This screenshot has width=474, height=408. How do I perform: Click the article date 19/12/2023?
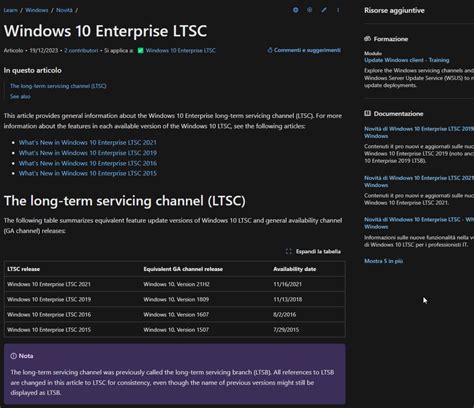click(44, 51)
